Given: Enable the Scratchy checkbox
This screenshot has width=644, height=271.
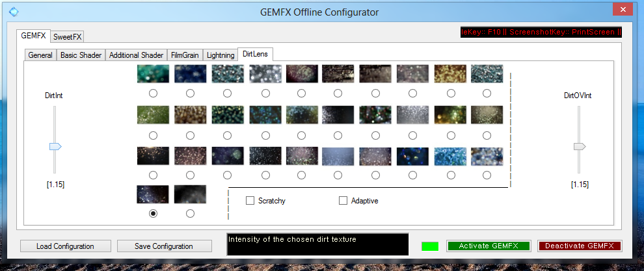Looking at the screenshot, I should pyautogui.click(x=250, y=201).
